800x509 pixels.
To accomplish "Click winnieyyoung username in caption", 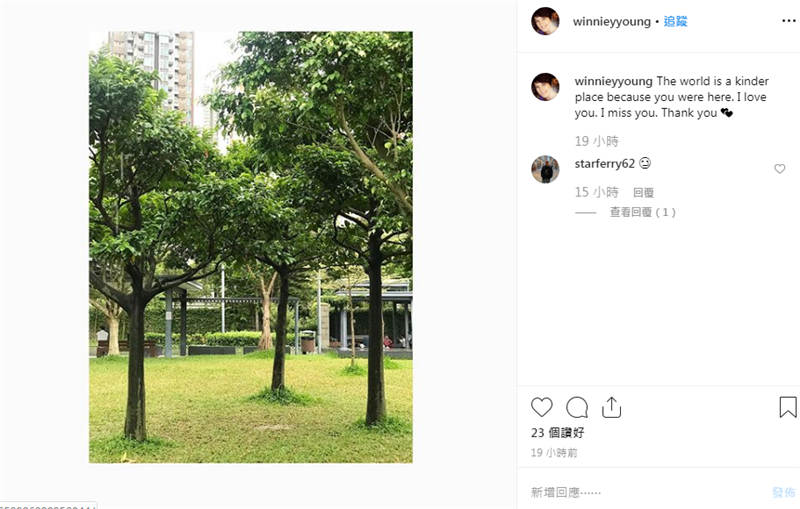I will (x=613, y=81).
